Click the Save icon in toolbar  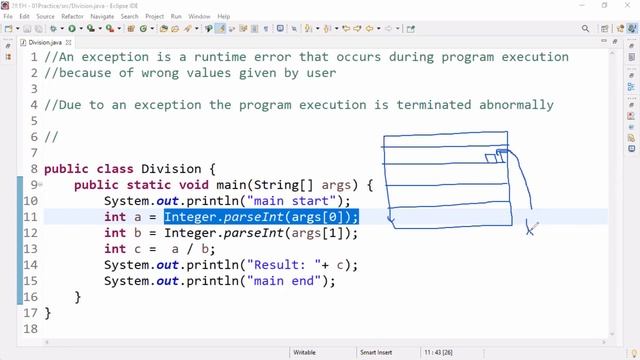27,29
